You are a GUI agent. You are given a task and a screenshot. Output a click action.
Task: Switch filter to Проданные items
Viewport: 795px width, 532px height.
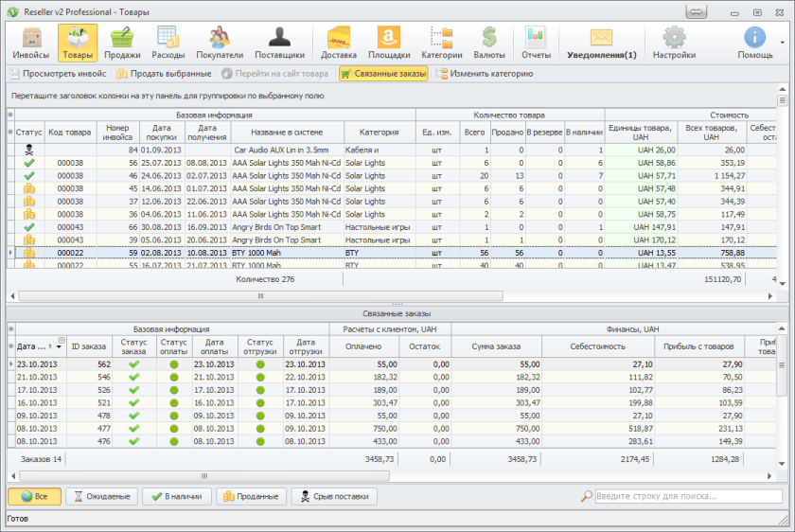coord(252,496)
